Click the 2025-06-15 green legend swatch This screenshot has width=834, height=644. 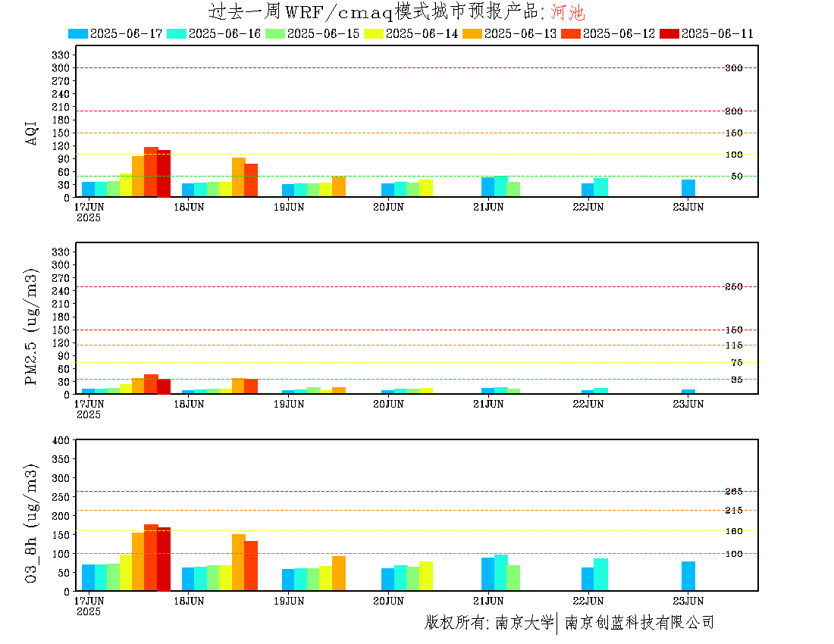(x=275, y=33)
